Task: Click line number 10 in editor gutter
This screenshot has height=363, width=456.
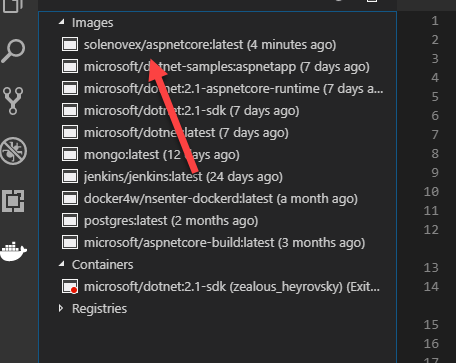Action: [x=431, y=192]
